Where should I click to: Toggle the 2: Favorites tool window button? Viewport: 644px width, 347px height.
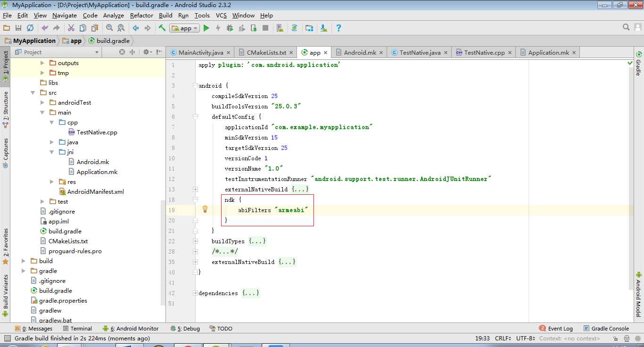pos(5,246)
